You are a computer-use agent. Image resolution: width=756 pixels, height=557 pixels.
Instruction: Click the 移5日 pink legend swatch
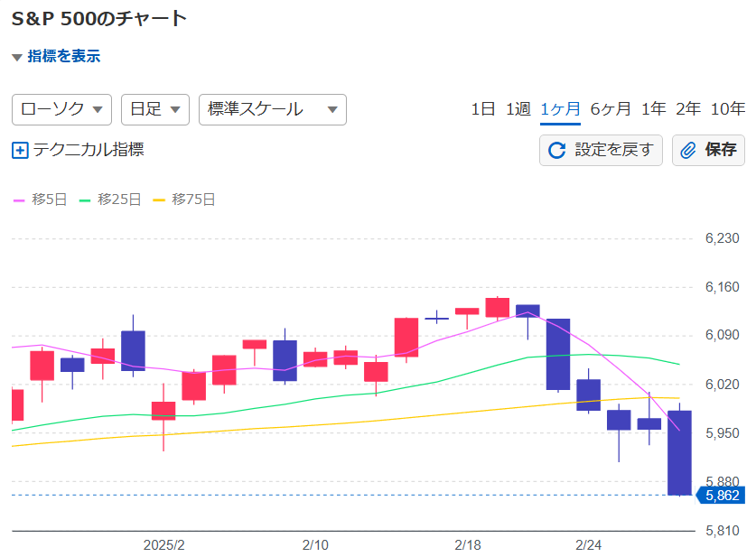point(19,200)
